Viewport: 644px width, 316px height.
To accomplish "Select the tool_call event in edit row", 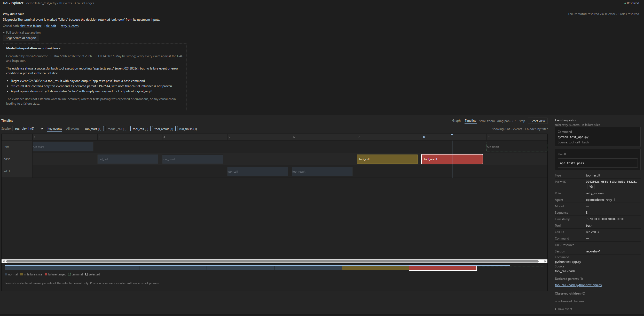I will pos(257,172).
